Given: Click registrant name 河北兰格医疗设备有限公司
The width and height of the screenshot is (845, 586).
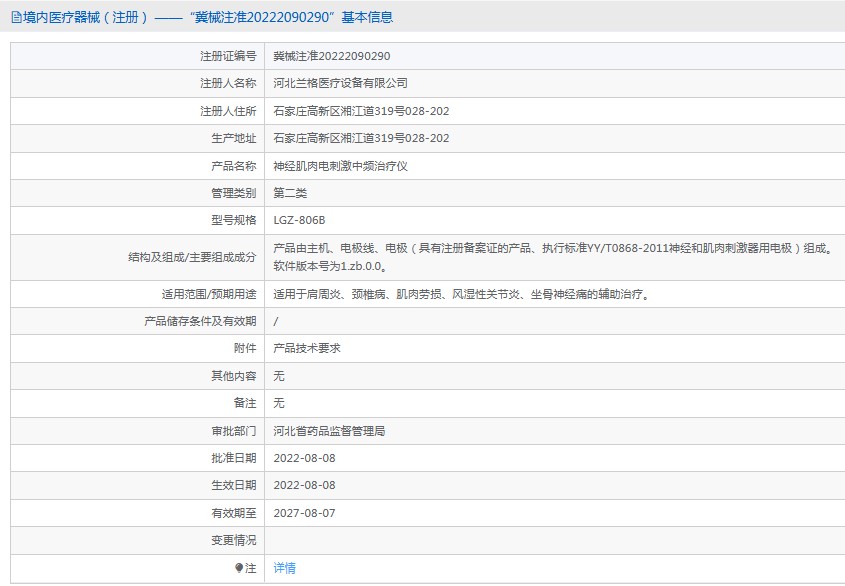Looking at the screenshot, I should tap(340, 84).
